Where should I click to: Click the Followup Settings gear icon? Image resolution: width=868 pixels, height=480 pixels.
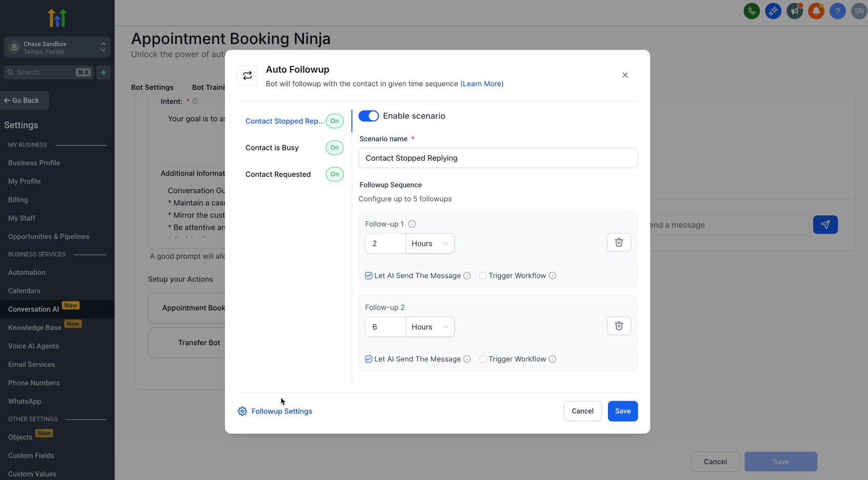point(243,411)
